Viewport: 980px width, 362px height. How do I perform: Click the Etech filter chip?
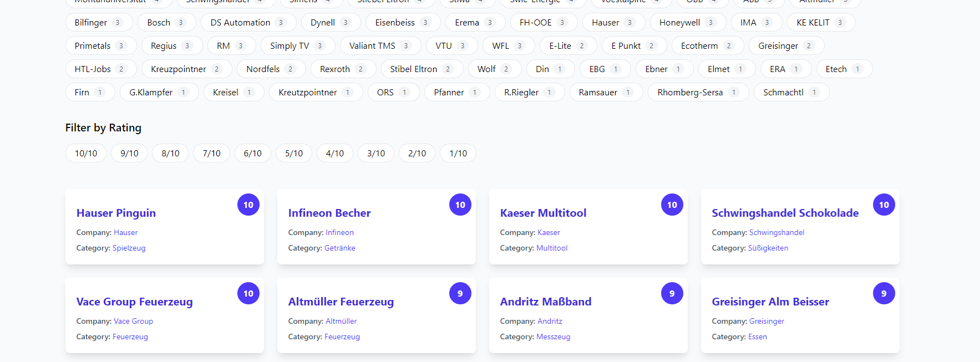point(844,69)
